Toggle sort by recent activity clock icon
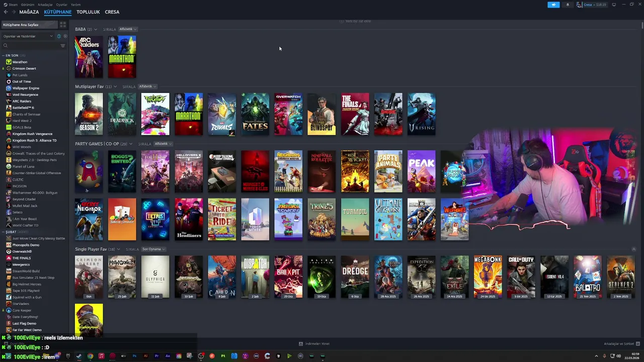Screen dimensions: 644x362 coord(59,36)
